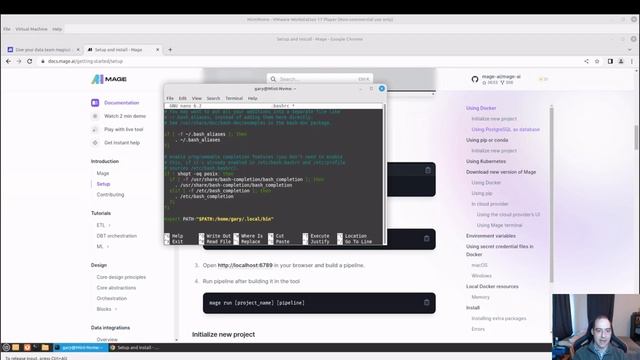Jump to Using Kubernetes section

486,161
